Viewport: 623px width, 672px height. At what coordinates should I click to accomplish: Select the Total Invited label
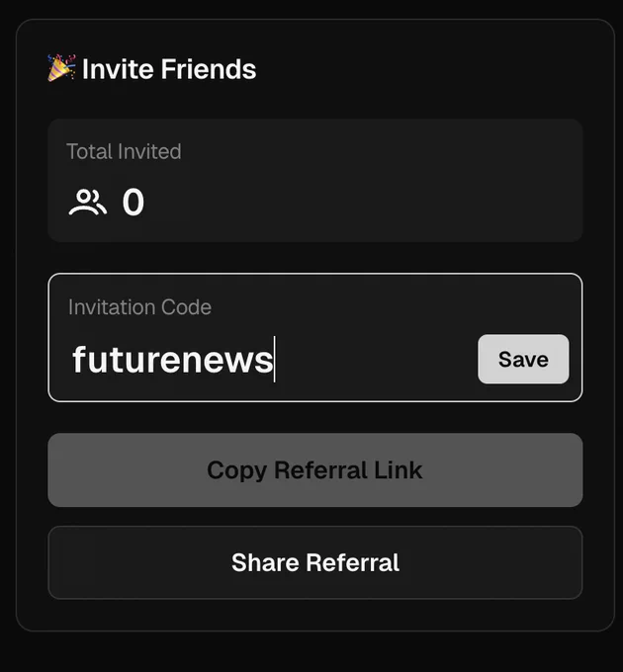[124, 151]
